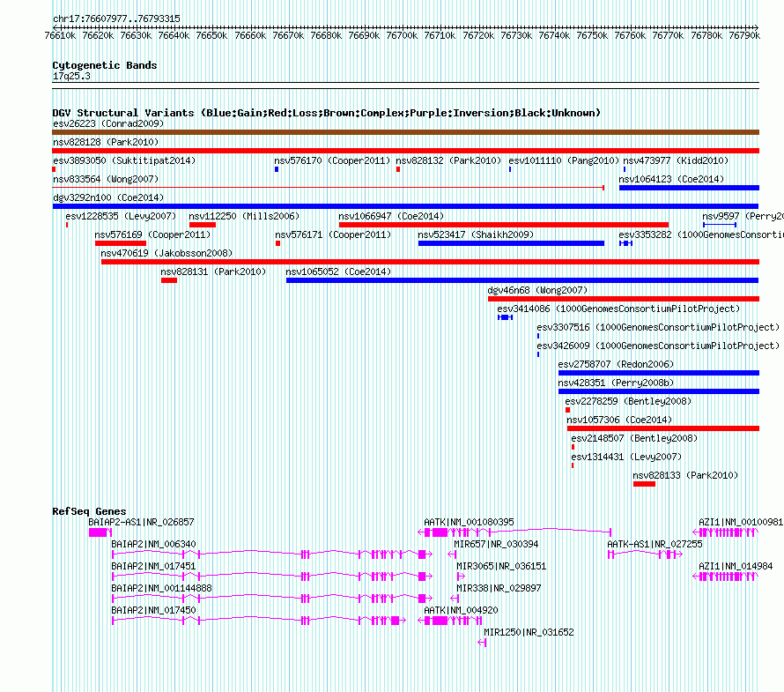Open the nsv833564 (Wong2007) variant label
The image size is (784, 692).
[106, 179]
